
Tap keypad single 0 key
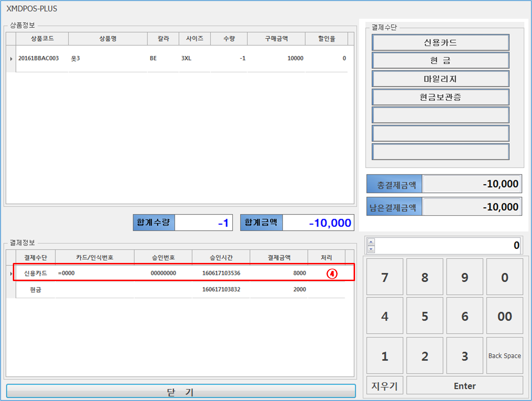click(505, 277)
